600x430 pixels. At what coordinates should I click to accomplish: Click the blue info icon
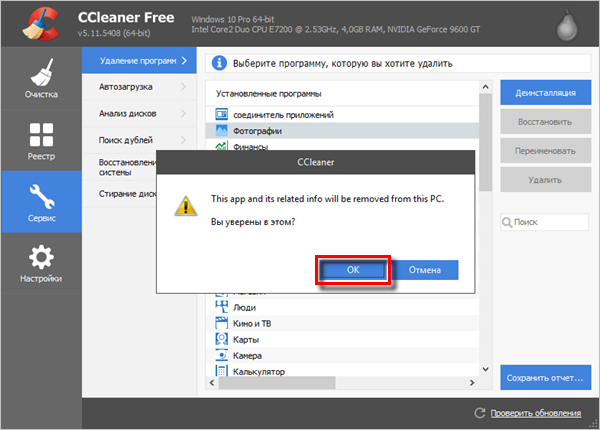(x=219, y=63)
